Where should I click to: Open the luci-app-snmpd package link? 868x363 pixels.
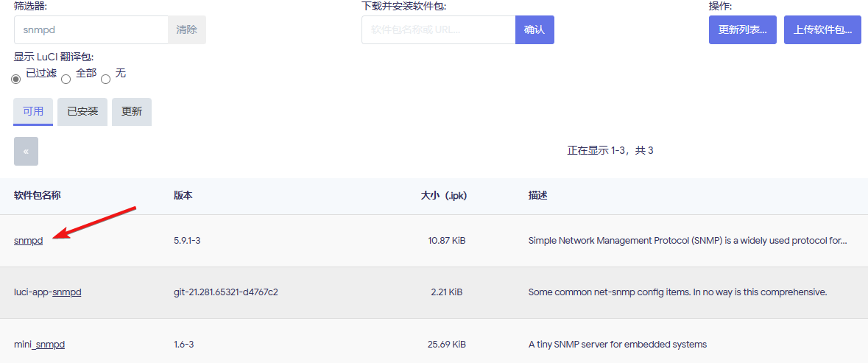pos(48,292)
